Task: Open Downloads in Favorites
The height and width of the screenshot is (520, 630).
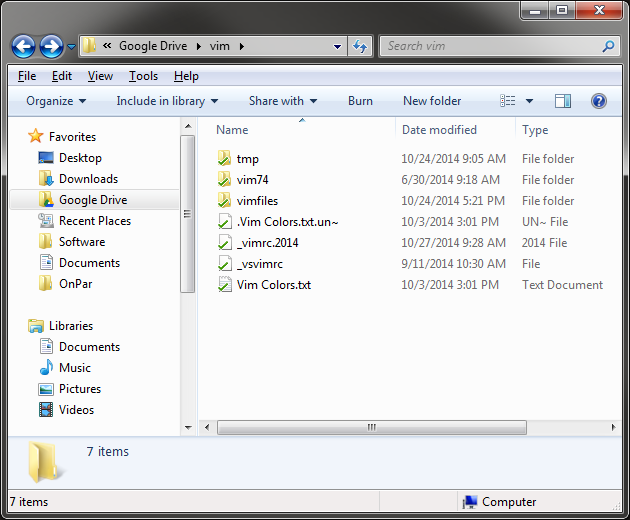Action: tap(88, 179)
